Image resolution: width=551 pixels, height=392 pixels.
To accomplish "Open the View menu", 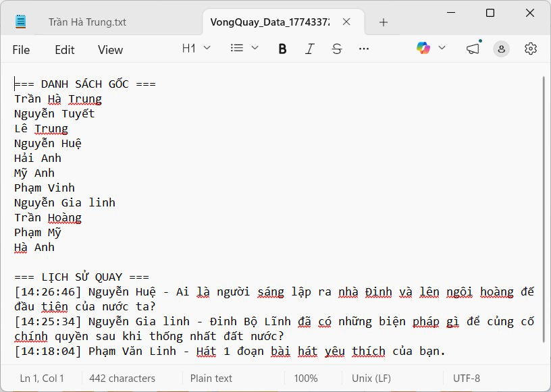I will click(x=110, y=49).
